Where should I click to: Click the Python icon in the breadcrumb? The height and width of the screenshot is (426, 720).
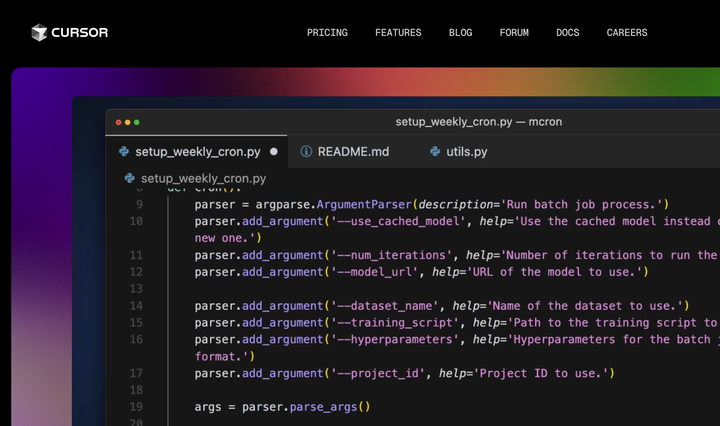pyautogui.click(x=130, y=178)
